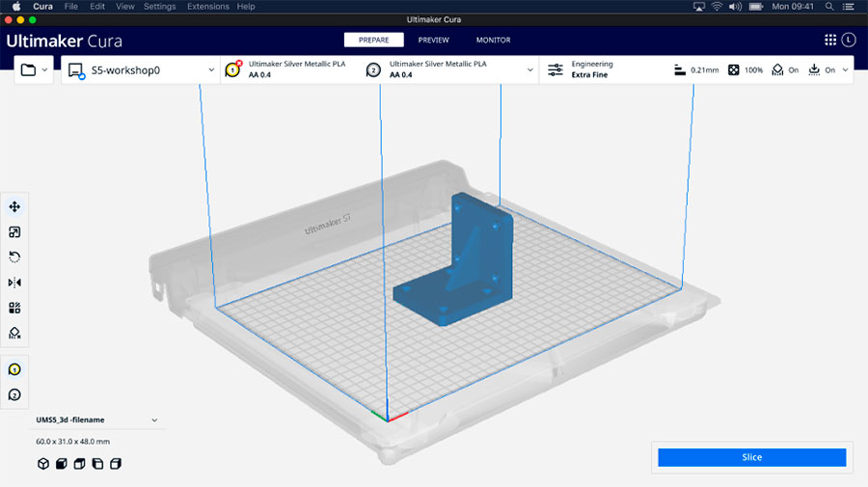Open Per Model Settings tool
This screenshot has height=487, width=868.
[14, 308]
